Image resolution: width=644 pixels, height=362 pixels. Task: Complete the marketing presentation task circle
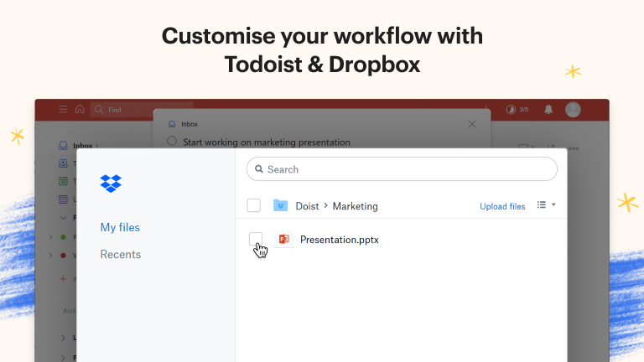172,142
